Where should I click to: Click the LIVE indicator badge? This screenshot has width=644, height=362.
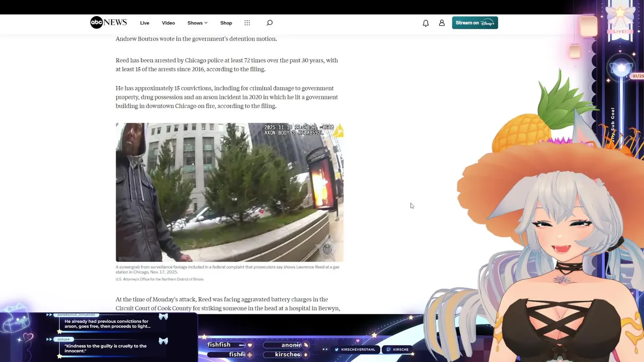620,31
